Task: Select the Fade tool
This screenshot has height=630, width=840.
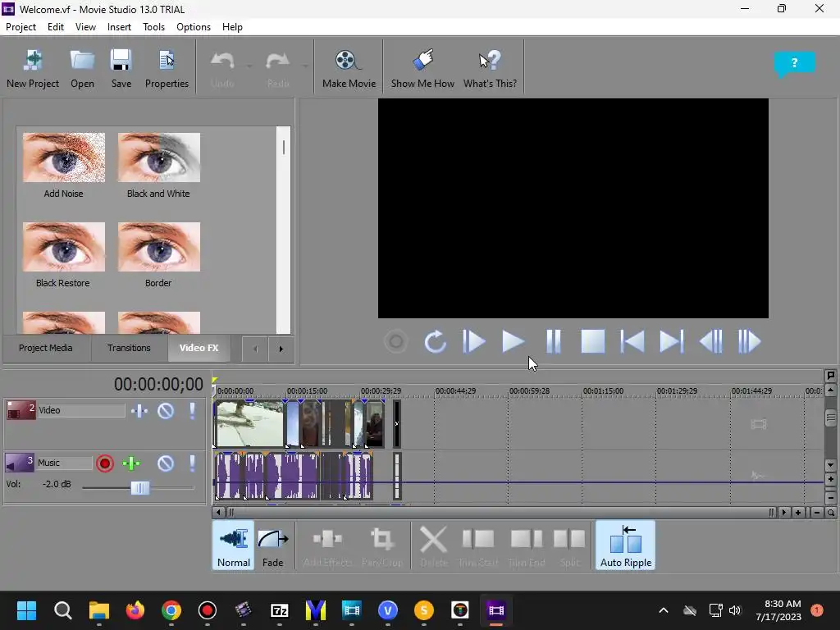Action: pos(272,546)
